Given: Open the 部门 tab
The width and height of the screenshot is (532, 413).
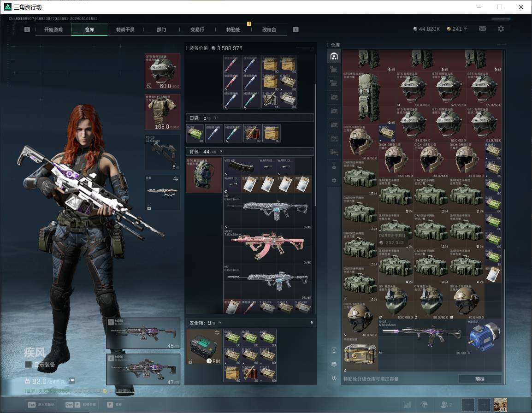Looking at the screenshot, I should coord(161,29).
